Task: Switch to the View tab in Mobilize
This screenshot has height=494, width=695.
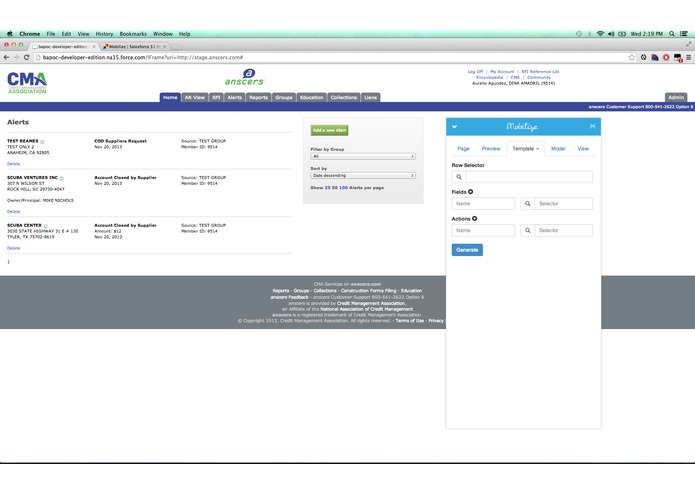Action: (x=583, y=149)
